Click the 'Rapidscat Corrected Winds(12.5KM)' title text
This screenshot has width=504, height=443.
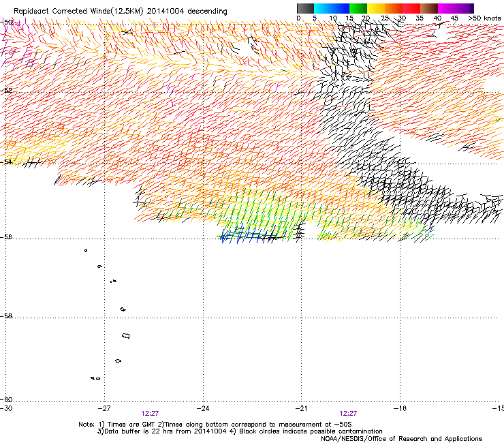click(x=78, y=12)
